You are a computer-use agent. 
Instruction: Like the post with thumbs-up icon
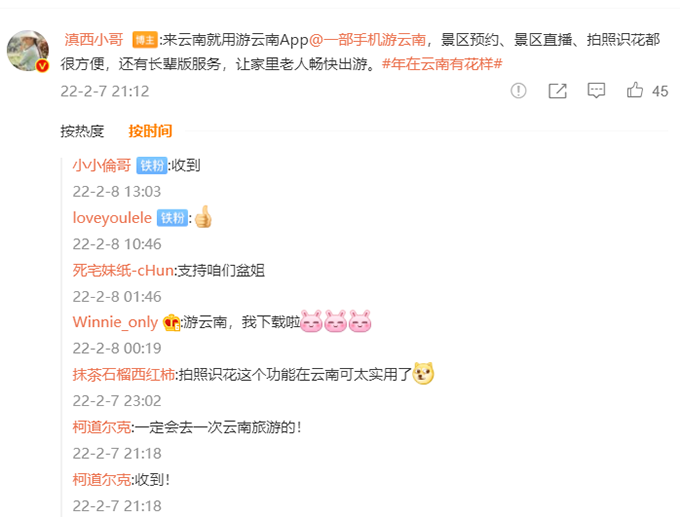(x=634, y=90)
